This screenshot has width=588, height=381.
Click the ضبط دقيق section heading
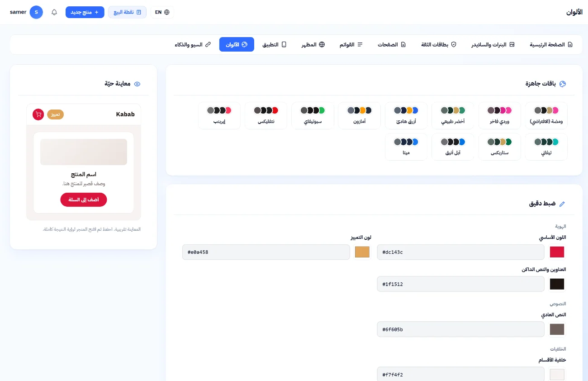tap(542, 204)
